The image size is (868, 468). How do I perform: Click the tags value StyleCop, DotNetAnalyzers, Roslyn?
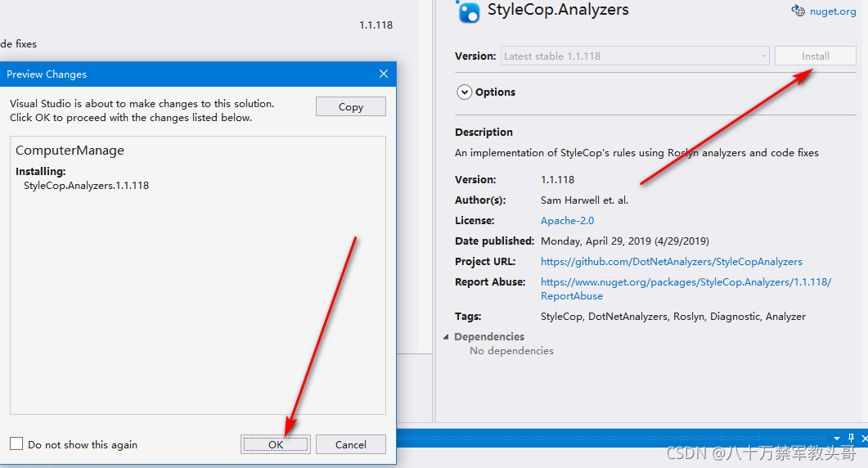673,317
